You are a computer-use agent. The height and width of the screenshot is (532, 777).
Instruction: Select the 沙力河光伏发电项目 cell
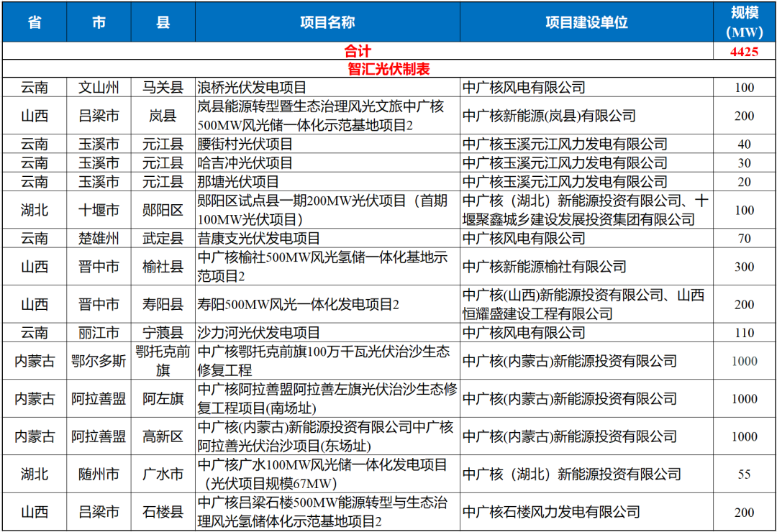point(327,332)
